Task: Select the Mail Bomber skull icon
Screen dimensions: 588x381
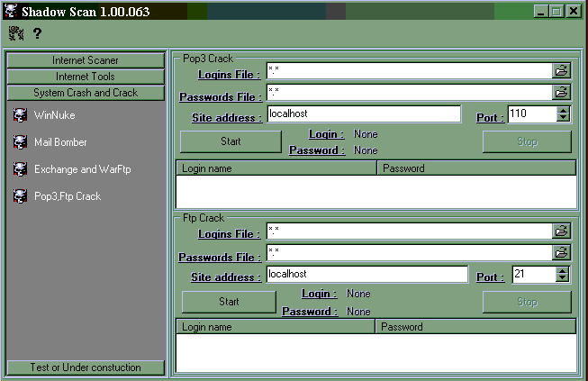Action: 20,142
